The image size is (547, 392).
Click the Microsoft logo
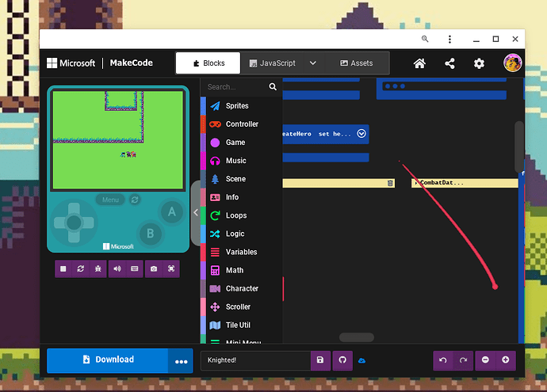coord(71,63)
